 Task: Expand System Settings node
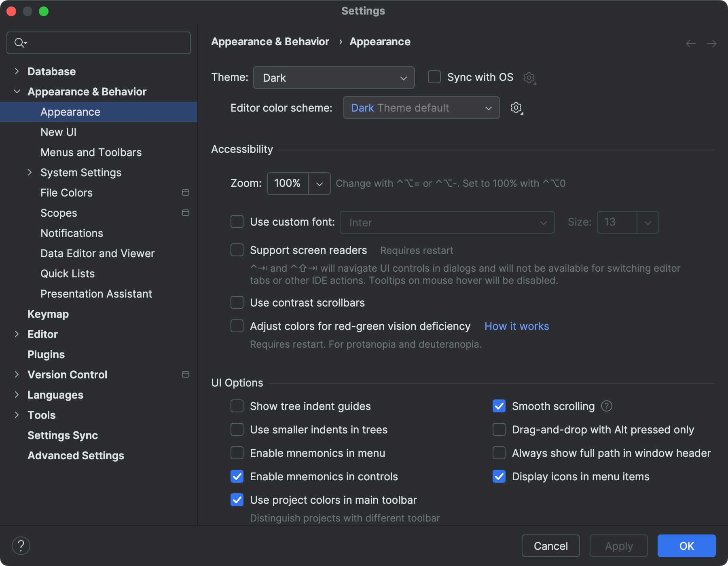30,172
